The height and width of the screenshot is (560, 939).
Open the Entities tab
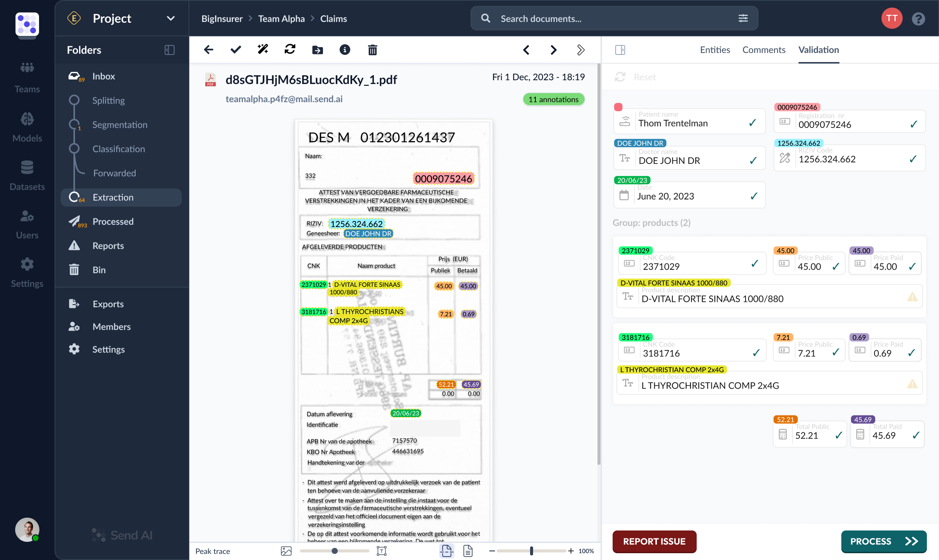(715, 49)
